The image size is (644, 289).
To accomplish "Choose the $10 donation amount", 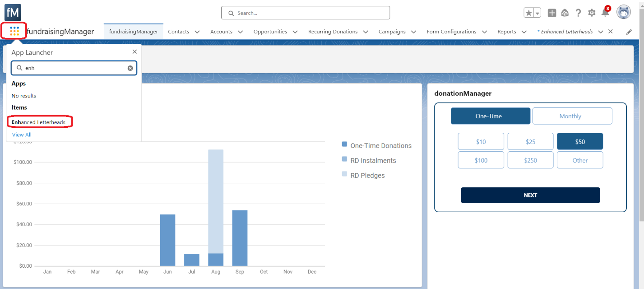I will (481, 141).
